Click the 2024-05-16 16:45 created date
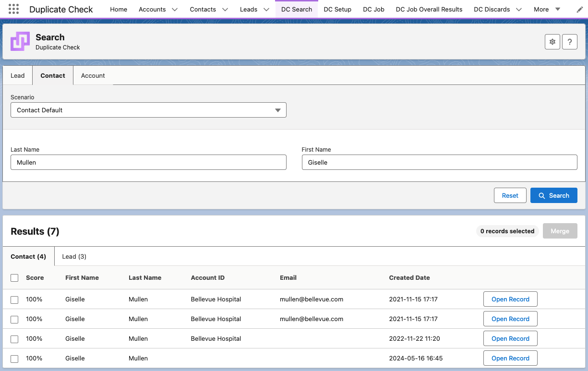The width and height of the screenshot is (588, 371). point(416,358)
